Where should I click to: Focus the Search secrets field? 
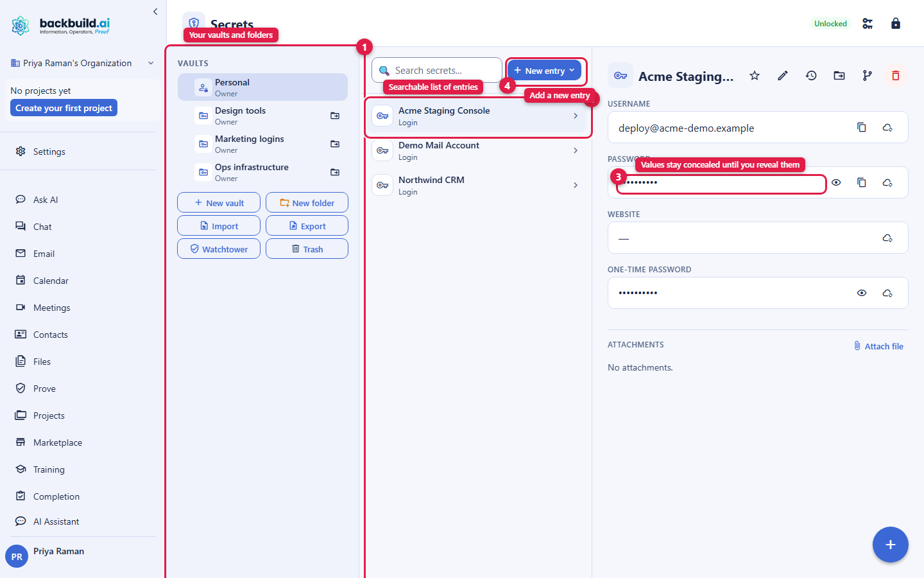437,70
